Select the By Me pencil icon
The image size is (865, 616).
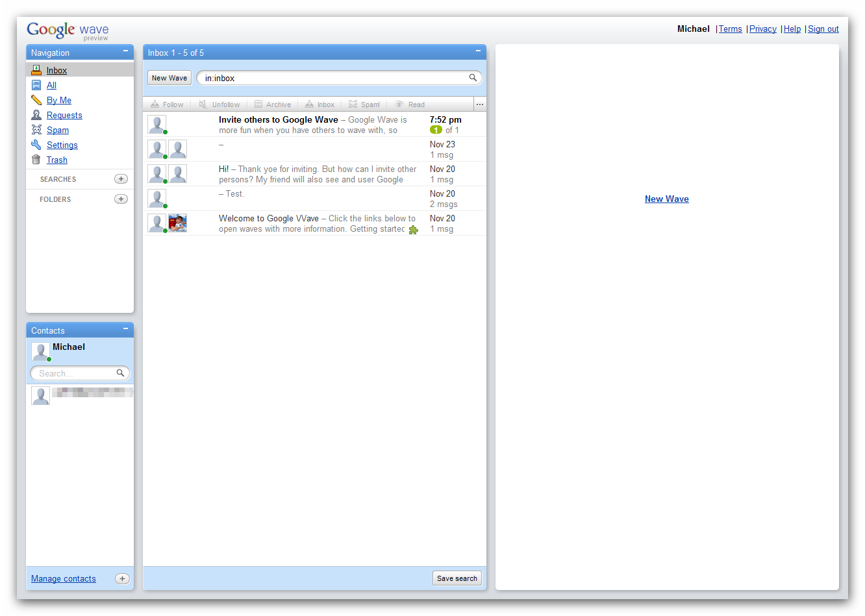pyautogui.click(x=36, y=100)
